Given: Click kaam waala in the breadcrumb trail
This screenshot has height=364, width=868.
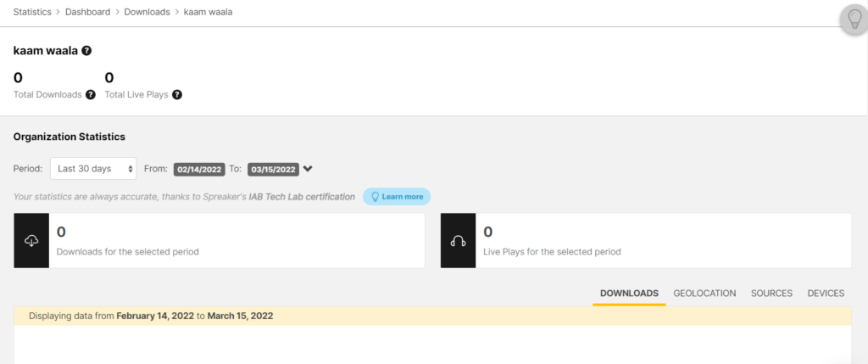Looking at the screenshot, I should click(x=208, y=11).
